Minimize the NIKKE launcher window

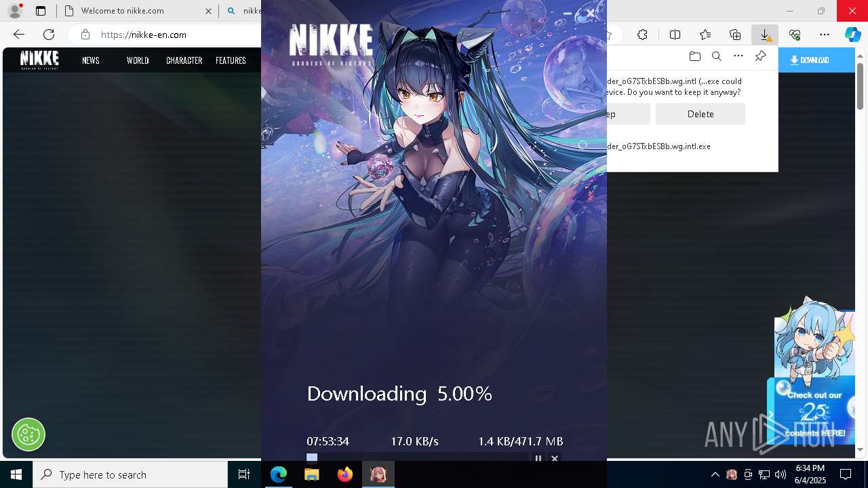(x=568, y=13)
